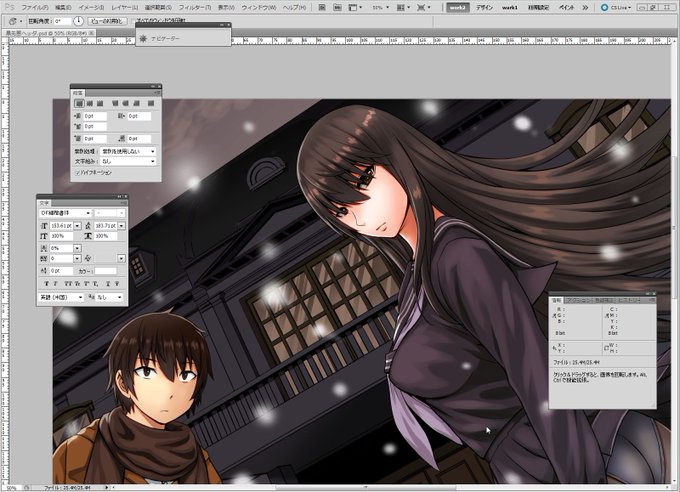This screenshot has height=492, width=680.
Task: Show more workspaces via double-chevron
Action: click(585, 7)
